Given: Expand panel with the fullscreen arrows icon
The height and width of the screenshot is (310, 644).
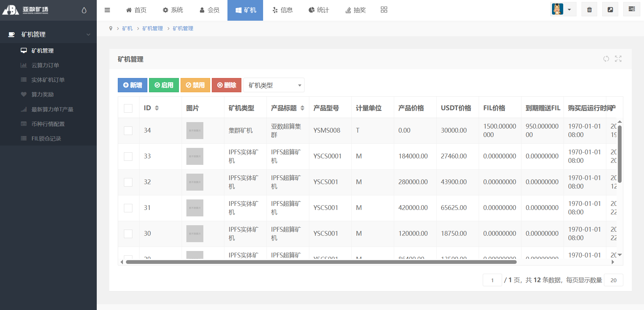Looking at the screenshot, I should 618,59.
